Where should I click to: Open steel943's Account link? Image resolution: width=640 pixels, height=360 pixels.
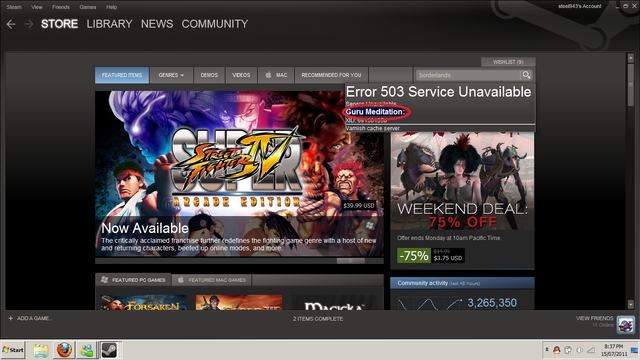coord(580,6)
